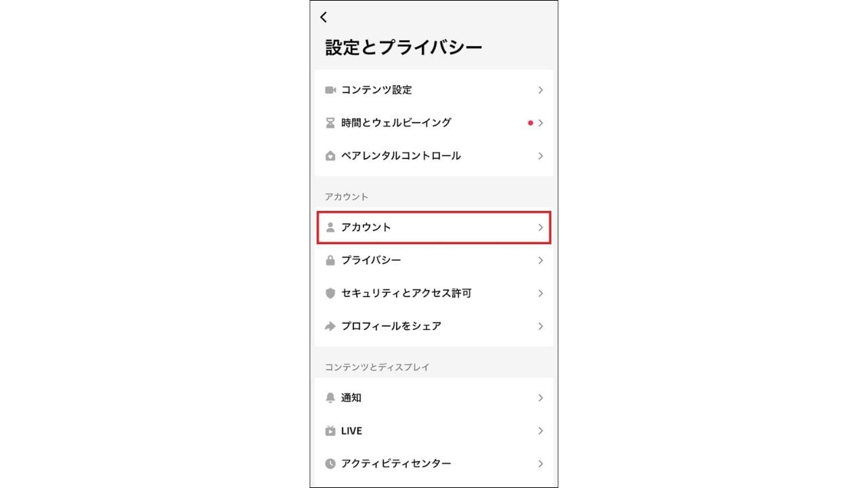868x488 pixels.
Task: Tap the back arrow at top left
Action: pos(323,17)
